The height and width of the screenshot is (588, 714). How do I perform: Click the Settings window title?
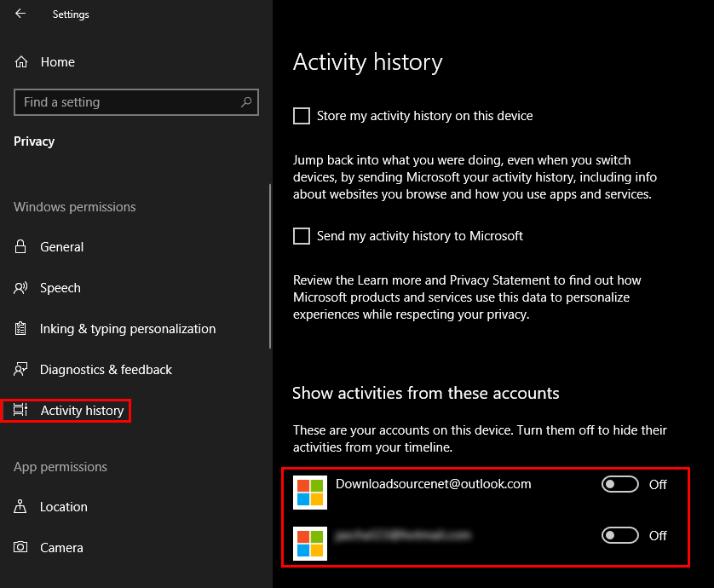(x=71, y=14)
